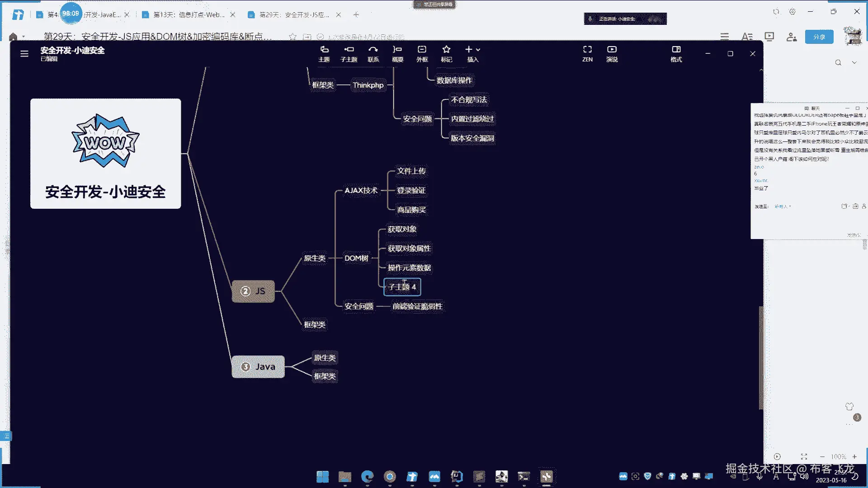This screenshot has width=868, height=488.
Task: Click the blue 分享 share button
Action: point(819,37)
